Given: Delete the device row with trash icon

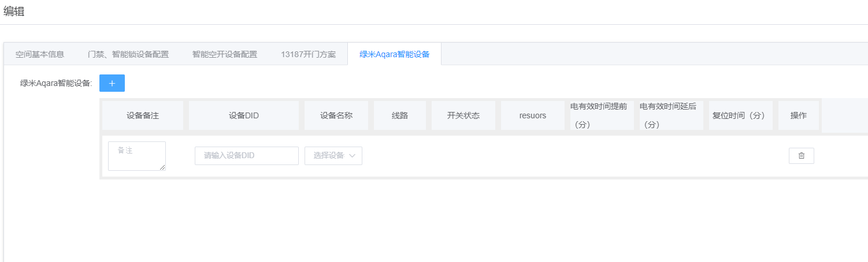Looking at the screenshot, I should click(x=801, y=156).
